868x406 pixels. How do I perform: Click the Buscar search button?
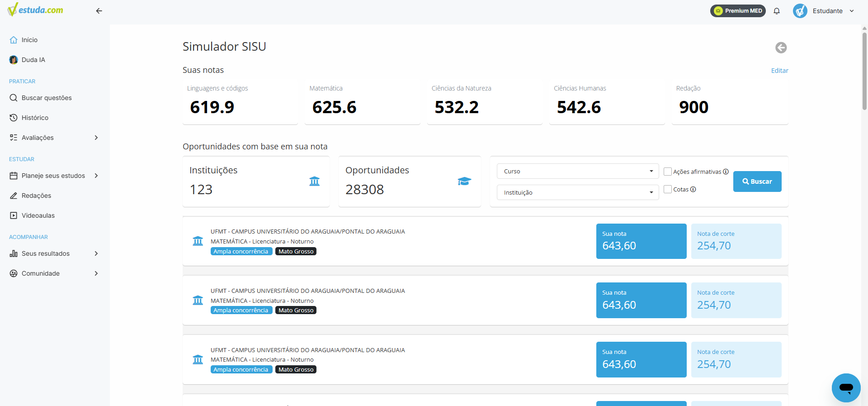(757, 182)
